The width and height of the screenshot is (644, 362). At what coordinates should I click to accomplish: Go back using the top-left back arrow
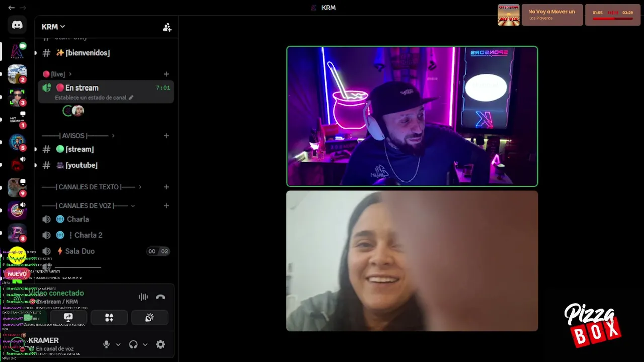point(11,8)
